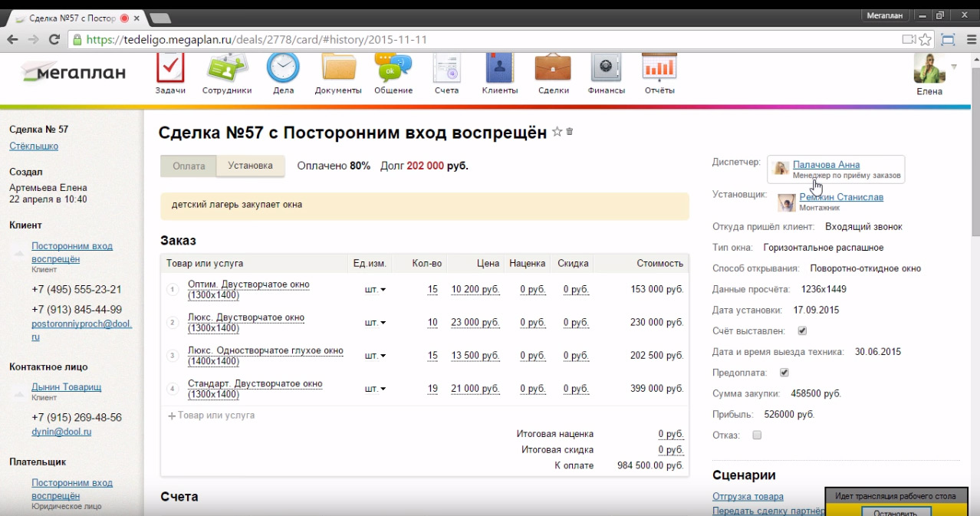
Task: Uncheck the Счёт выставлен checkbox
Action: point(802,331)
